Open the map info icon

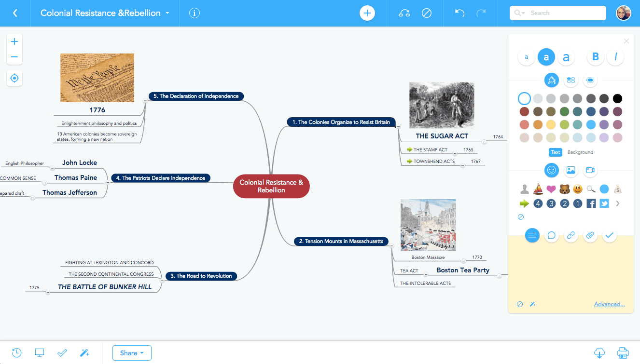pos(195,13)
